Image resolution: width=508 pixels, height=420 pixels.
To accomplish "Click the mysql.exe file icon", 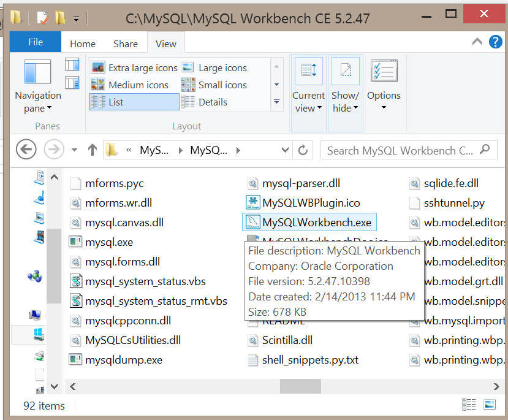I will coord(75,242).
